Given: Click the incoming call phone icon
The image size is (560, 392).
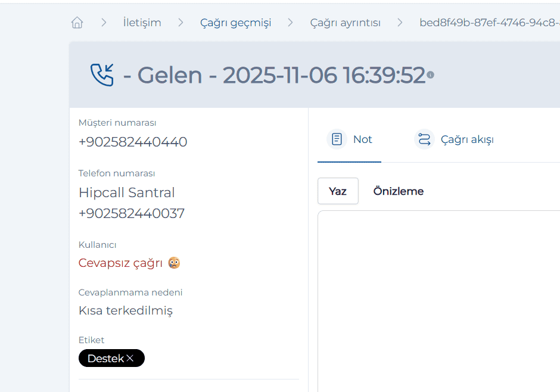Looking at the screenshot, I should (x=102, y=75).
